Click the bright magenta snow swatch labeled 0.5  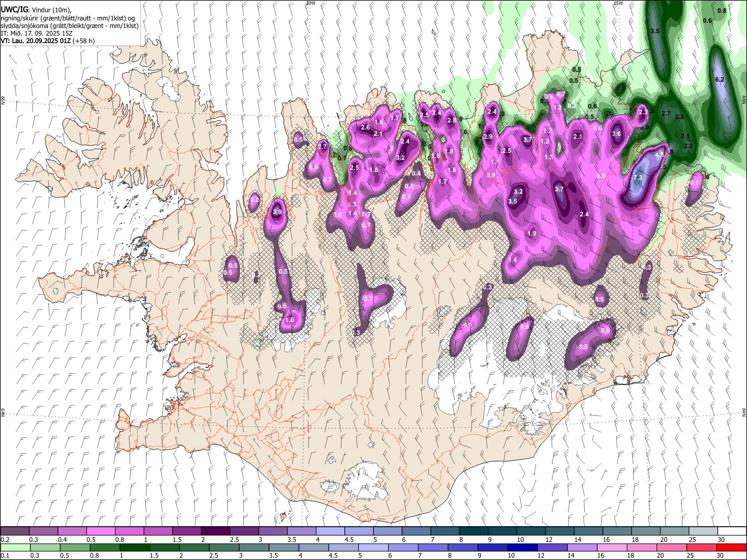coord(100,531)
